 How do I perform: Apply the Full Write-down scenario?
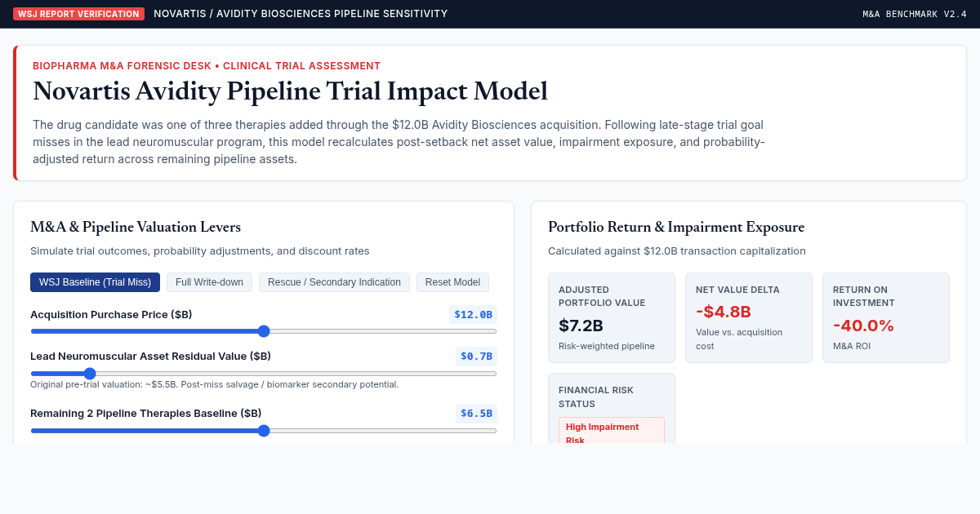(x=209, y=282)
